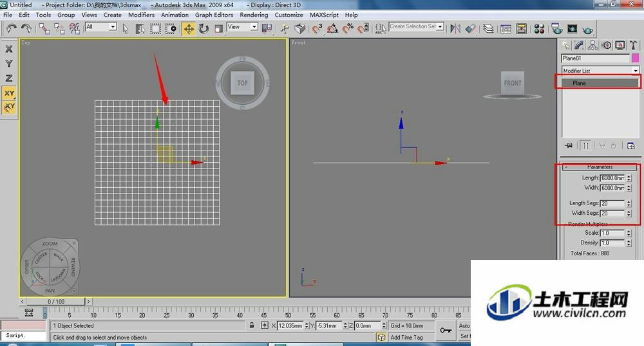Activate the Select and Rotate tool
Viewport: 644px width, 346px height.
204,29
